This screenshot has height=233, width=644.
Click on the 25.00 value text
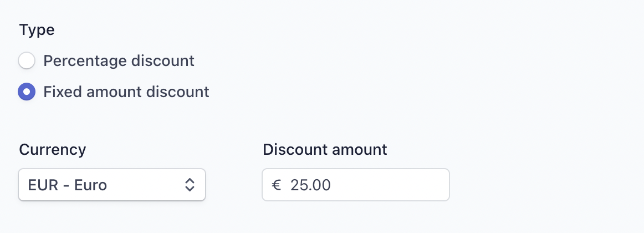click(310, 185)
